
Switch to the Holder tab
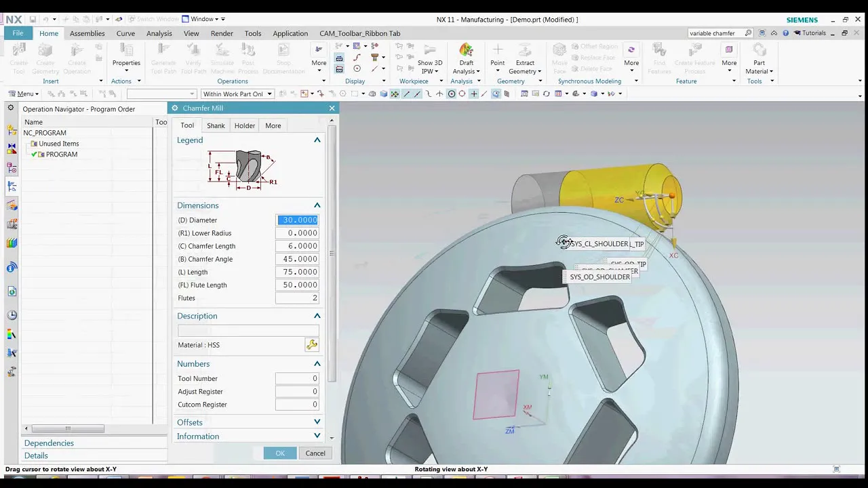click(x=245, y=125)
